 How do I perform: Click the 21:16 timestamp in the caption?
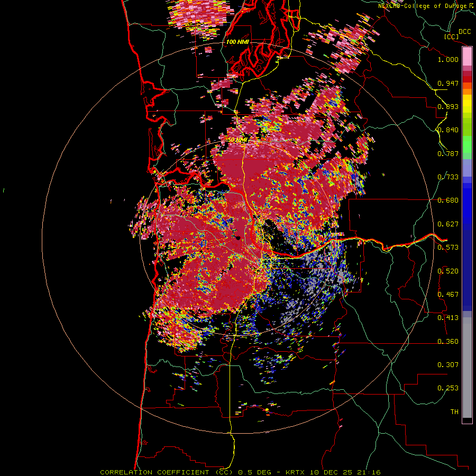[x=370, y=472]
